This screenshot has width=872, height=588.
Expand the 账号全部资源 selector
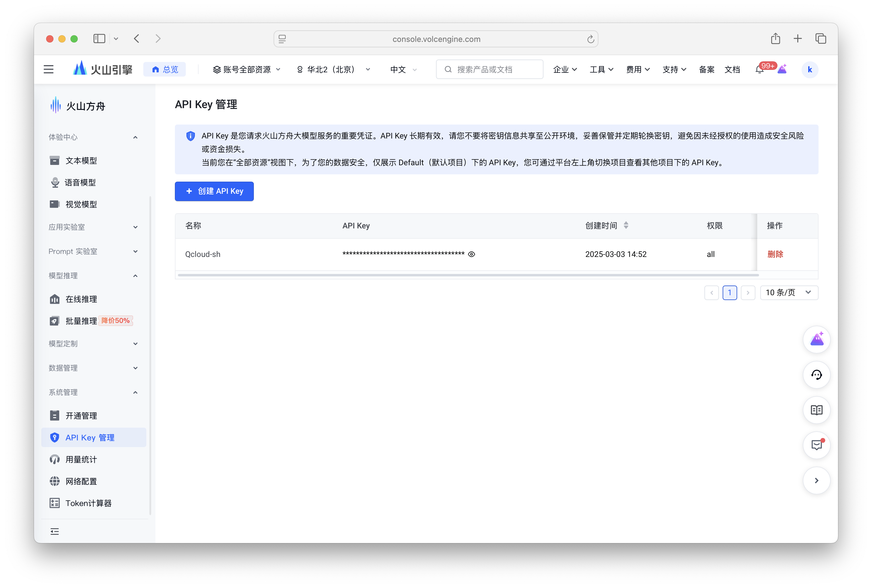pyautogui.click(x=246, y=69)
